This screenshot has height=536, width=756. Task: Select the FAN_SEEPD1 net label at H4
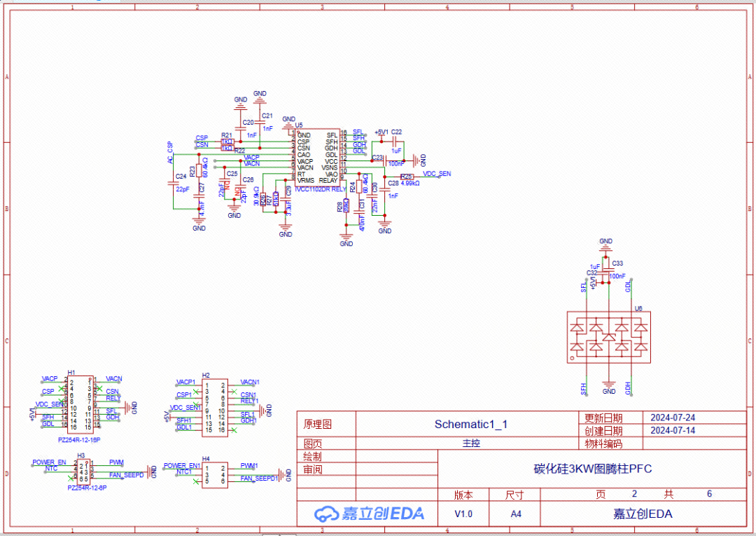coord(259,478)
